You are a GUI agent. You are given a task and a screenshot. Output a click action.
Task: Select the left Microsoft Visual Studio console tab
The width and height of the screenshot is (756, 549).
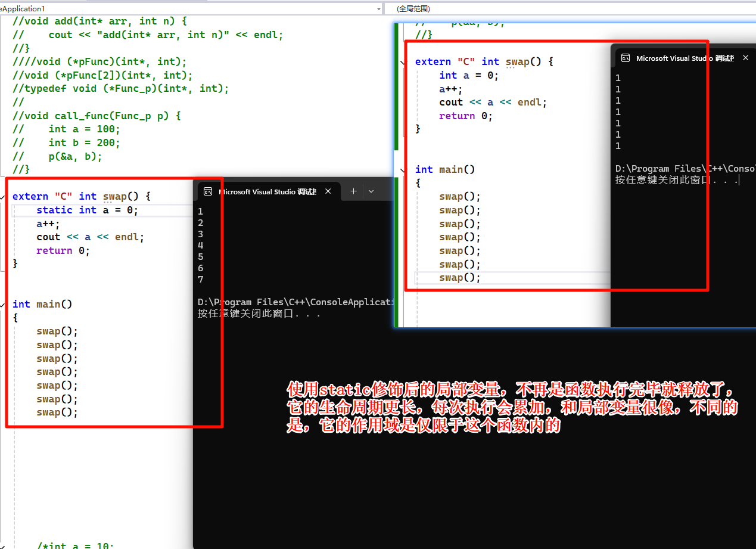pos(267,191)
